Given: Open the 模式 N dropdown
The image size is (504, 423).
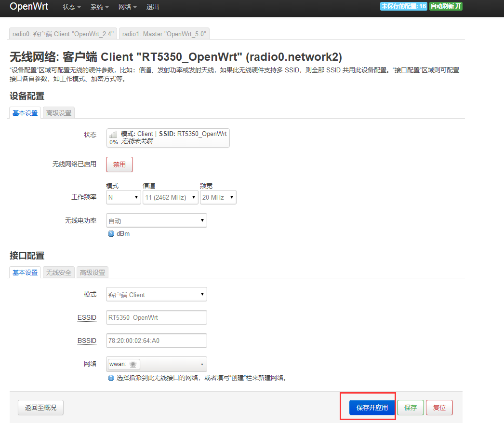Looking at the screenshot, I should point(123,197).
